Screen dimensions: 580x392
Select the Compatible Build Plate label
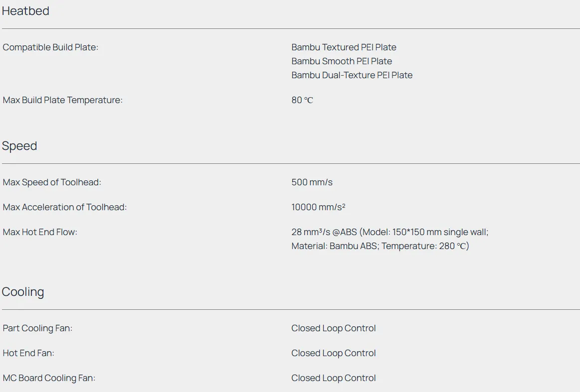pos(50,47)
